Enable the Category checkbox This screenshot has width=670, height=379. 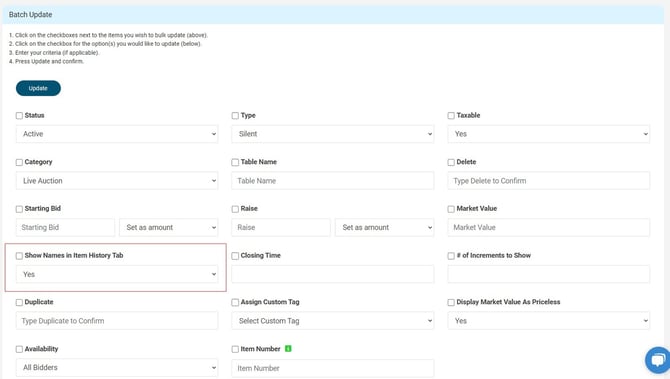[x=19, y=162]
